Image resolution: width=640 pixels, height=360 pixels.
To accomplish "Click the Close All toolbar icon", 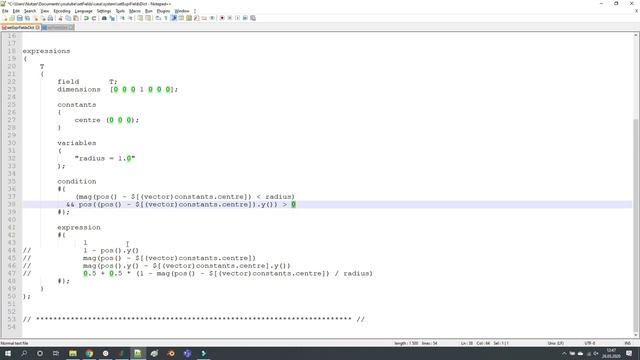I will pyautogui.click(x=43, y=18).
